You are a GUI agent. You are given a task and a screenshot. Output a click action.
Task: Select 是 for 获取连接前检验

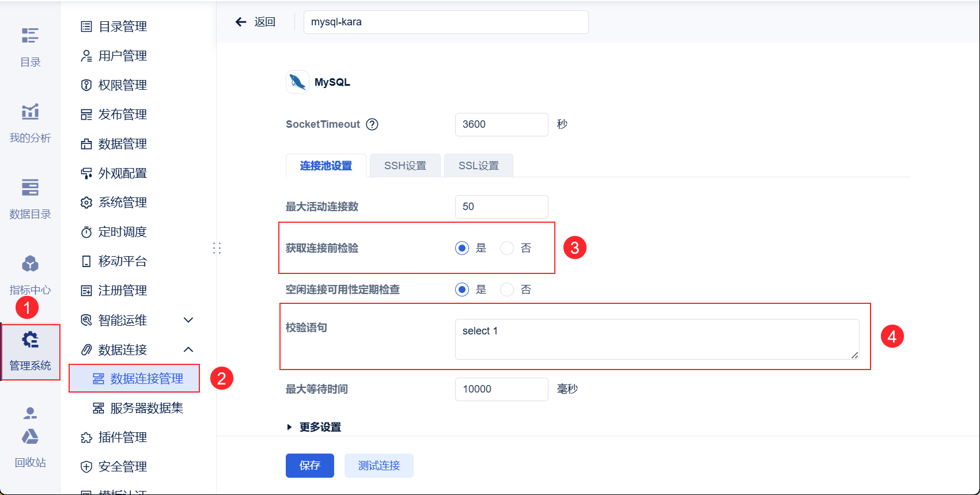pyautogui.click(x=462, y=248)
